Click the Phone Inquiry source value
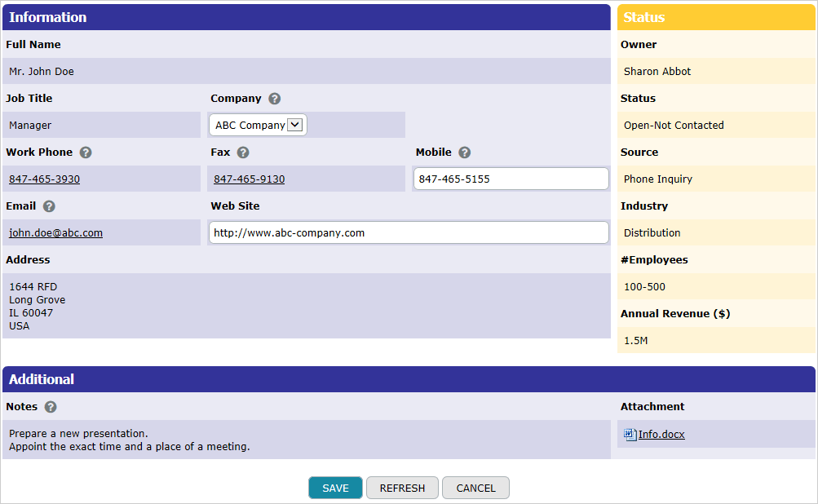The width and height of the screenshot is (818, 504). click(x=658, y=179)
